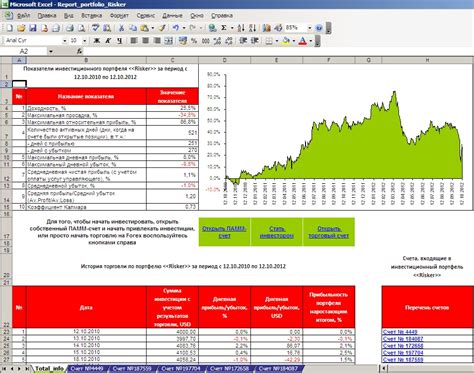The image size is (474, 373).
Task: Toggle underline formatting (Ч)
Action: (x=119, y=41)
